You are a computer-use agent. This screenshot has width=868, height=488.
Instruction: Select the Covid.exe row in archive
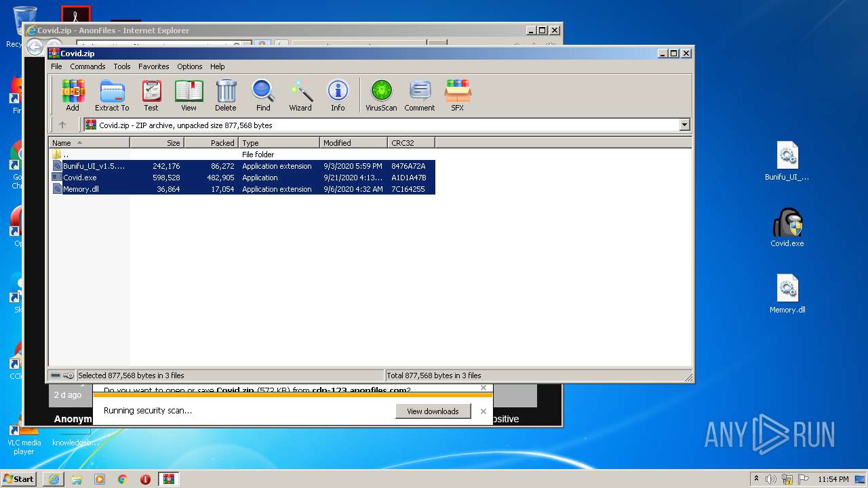(243, 178)
